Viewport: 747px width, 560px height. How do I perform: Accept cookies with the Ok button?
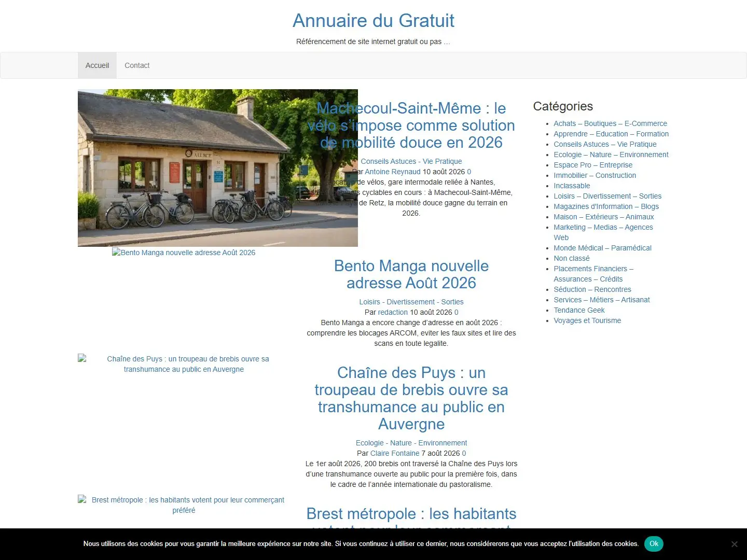pos(654,544)
